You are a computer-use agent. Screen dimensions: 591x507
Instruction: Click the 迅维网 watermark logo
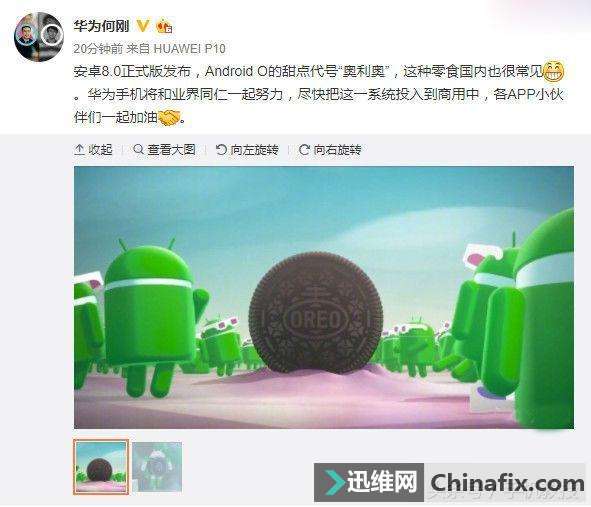(x=369, y=482)
